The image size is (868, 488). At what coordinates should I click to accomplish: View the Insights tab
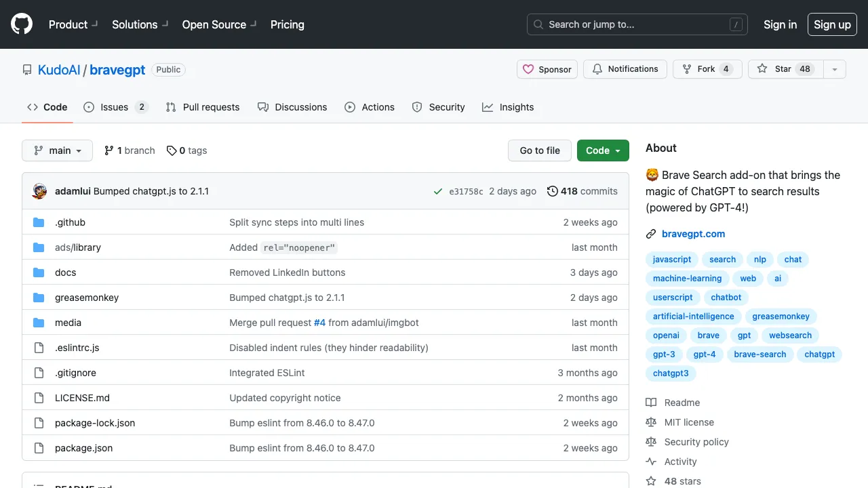point(508,107)
